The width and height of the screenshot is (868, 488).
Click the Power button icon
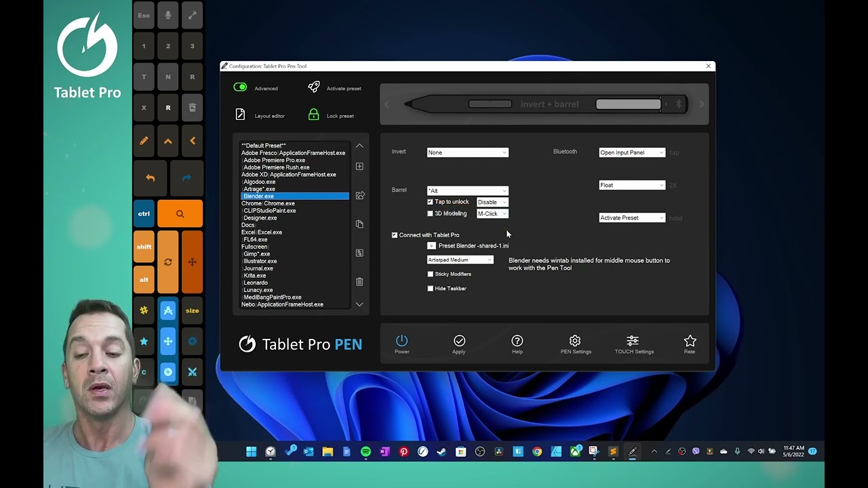401,340
